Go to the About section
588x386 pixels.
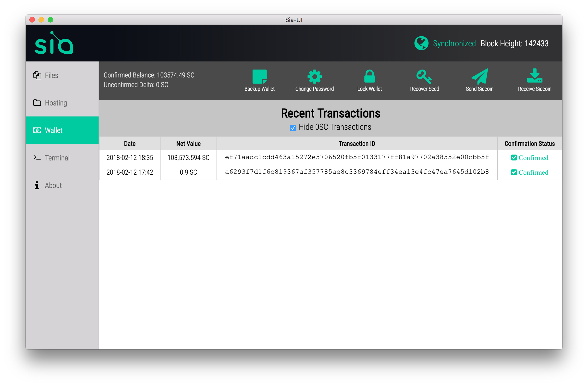tap(53, 185)
